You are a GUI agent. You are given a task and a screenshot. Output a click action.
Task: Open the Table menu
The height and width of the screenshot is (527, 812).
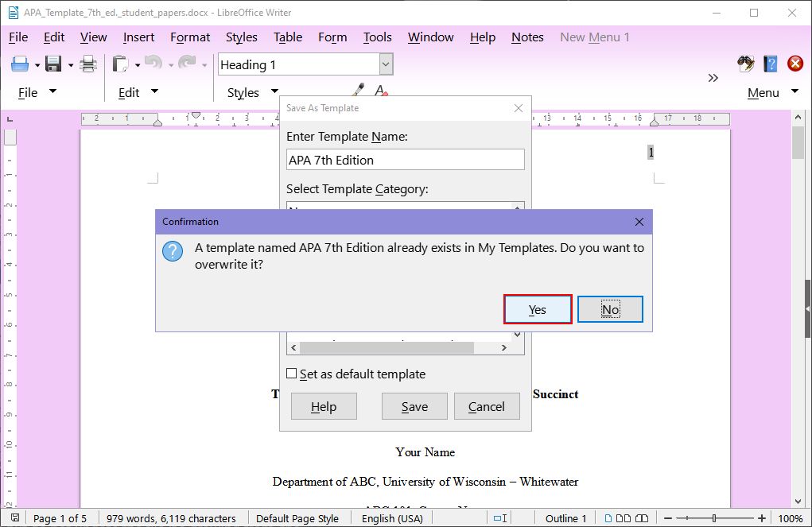coord(288,37)
